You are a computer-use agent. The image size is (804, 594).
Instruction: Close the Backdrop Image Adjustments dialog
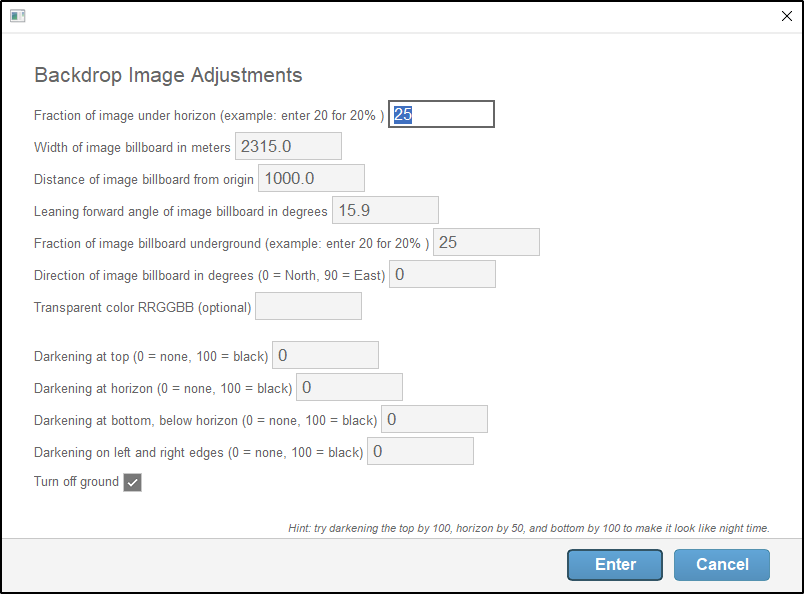click(x=786, y=16)
